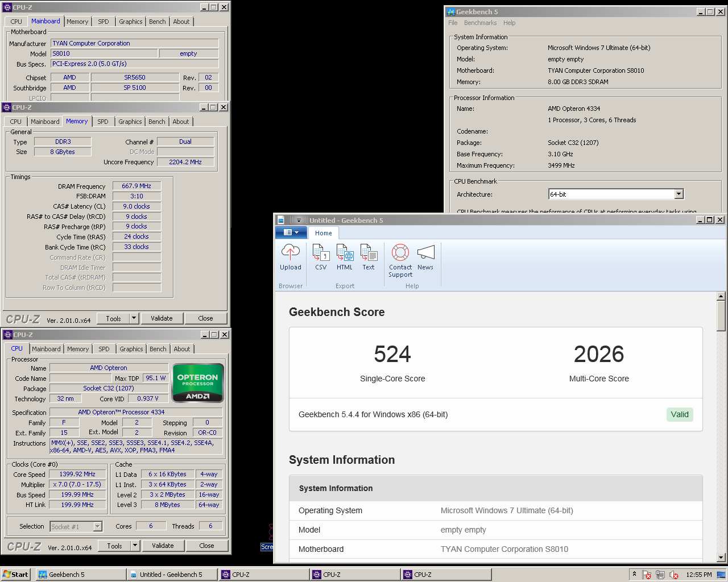Click the Specification field AMD Opteron Processor 4334

(135, 412)
